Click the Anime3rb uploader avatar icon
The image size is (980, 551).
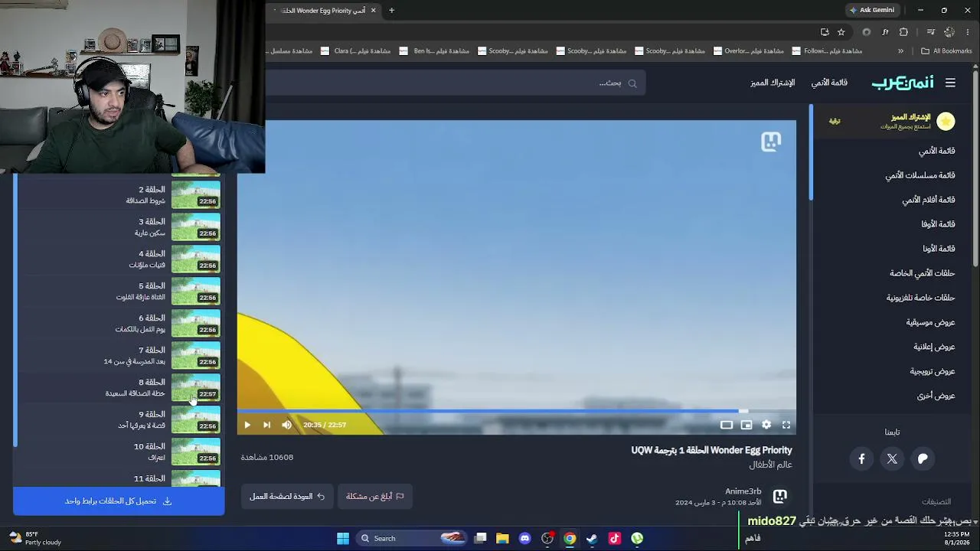(780, 497)
